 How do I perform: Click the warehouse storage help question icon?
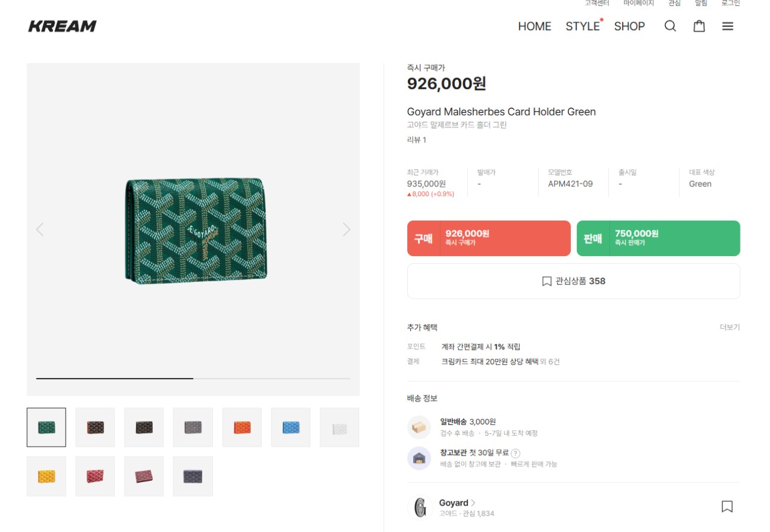pyautogui.click(x=516, y=453)
